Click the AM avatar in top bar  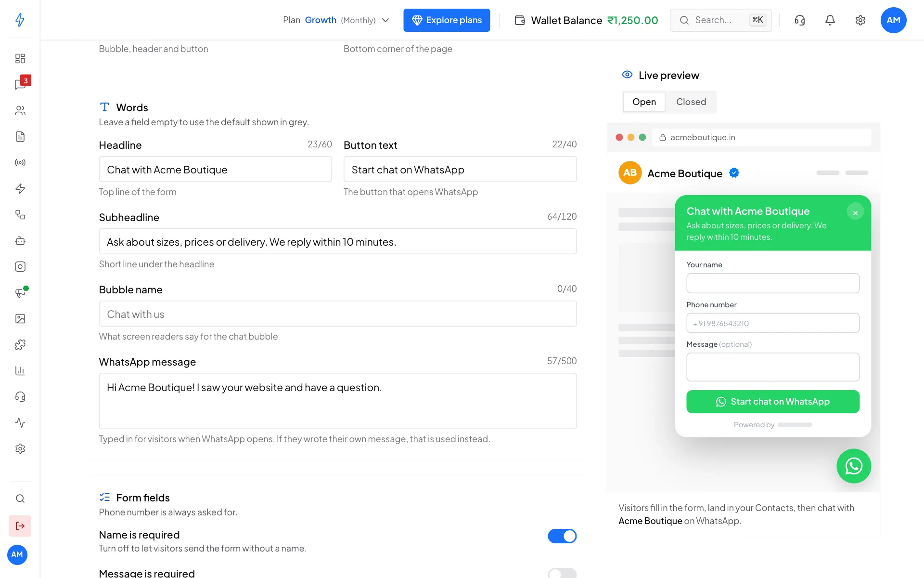(894, 20)
